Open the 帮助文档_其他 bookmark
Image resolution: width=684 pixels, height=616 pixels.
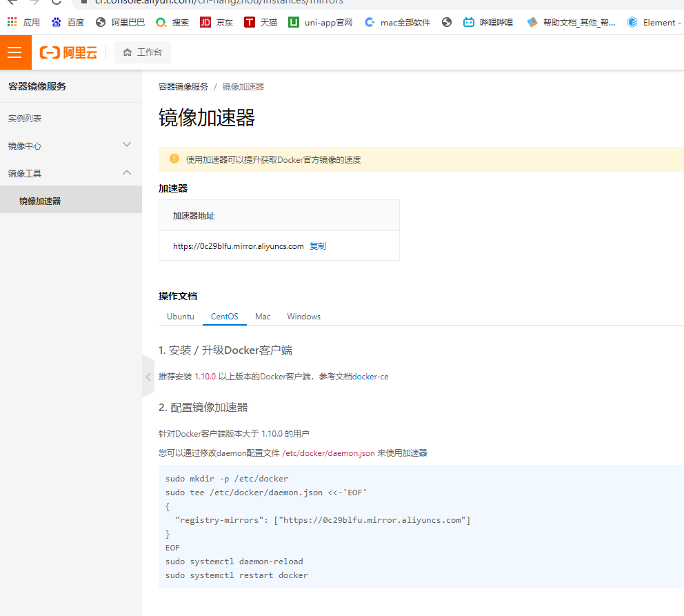pos(571,22)
